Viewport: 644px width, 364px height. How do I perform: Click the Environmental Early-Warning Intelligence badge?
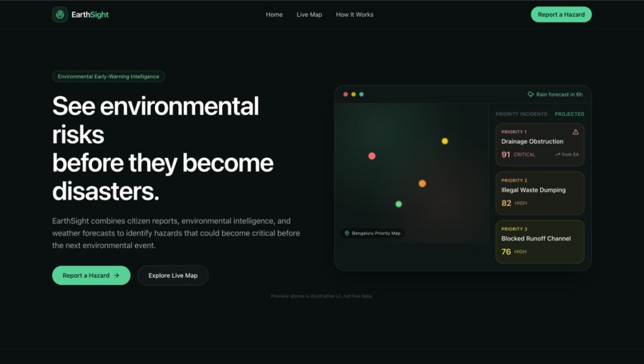click(109, 77)
